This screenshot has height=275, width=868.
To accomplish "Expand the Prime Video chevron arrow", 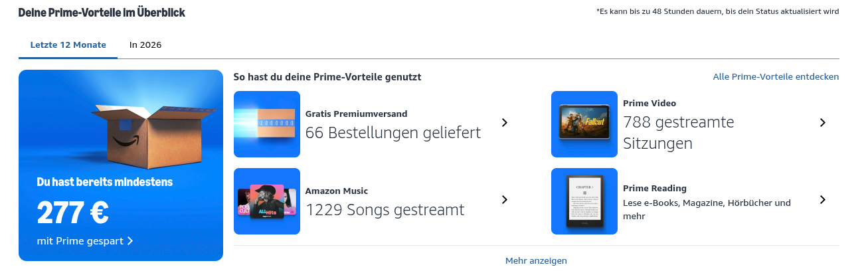I will click(x=822, y=122).
